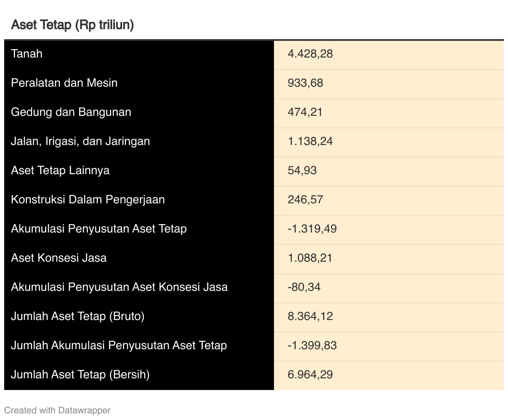Image resolution: width=508 pixels, height=420 pixels.
Task: Select Akumulasi Penyusutan Aset Tetap label
Action: click(99, 229)
